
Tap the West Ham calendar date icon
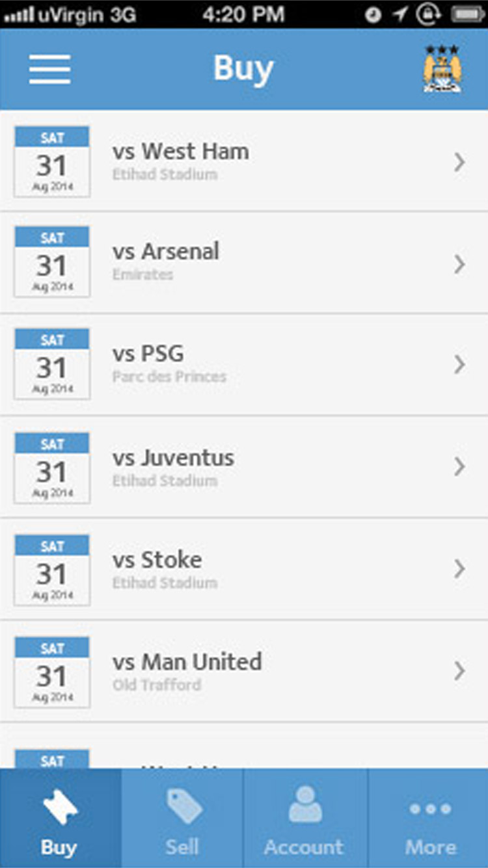point(52,162)
